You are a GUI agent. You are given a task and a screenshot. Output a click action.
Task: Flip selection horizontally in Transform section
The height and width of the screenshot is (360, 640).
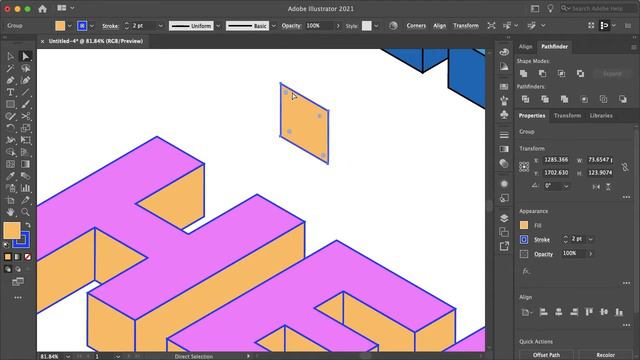[x=596, y=187]
